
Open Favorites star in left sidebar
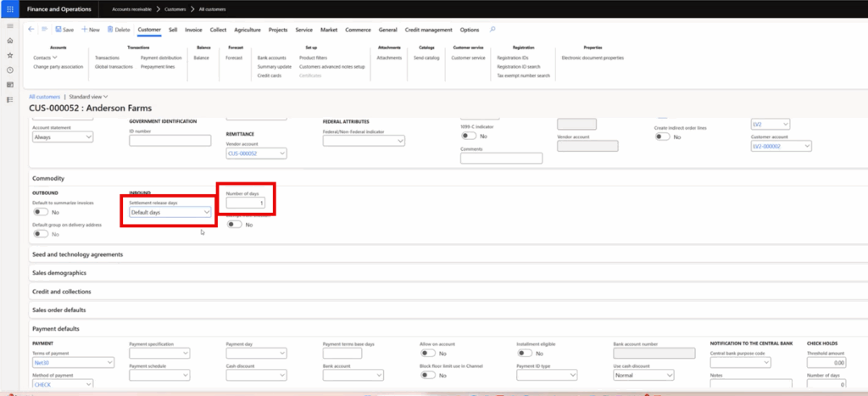10,55
